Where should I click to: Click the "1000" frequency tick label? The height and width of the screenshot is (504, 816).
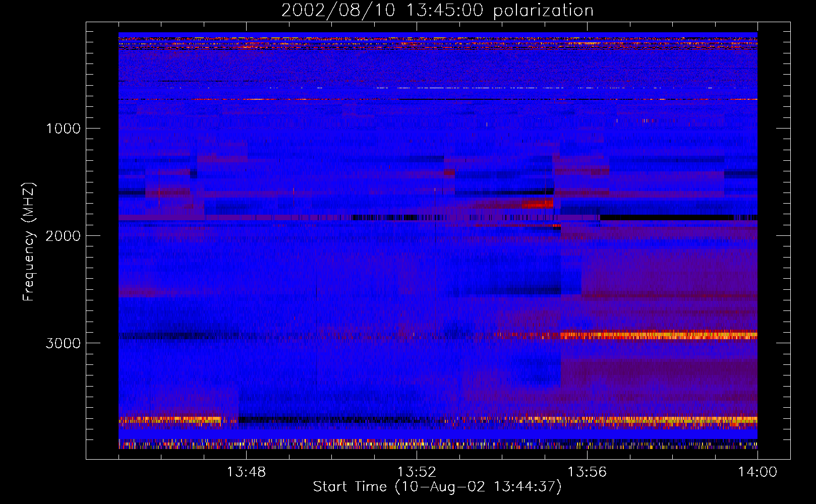[x=63, y=129]
